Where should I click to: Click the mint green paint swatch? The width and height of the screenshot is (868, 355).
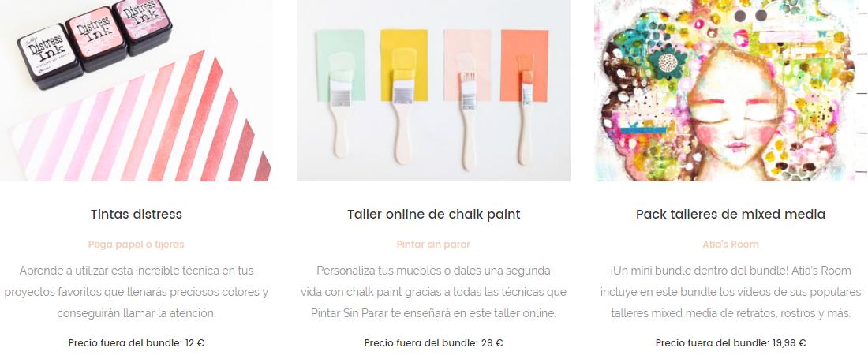(341, 65)
